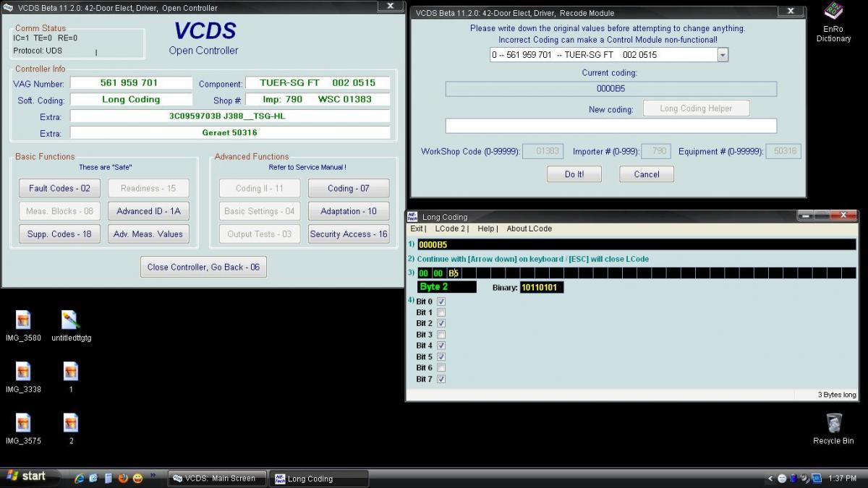This screenshot has width=868, height=488.
Task: Select the IMG_3338 desktop file icon
Action: [23, 377]
